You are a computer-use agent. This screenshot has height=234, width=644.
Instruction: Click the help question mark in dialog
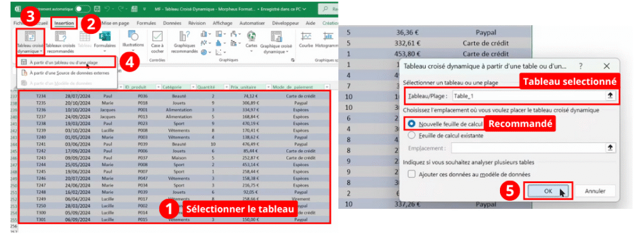(580, 65)
